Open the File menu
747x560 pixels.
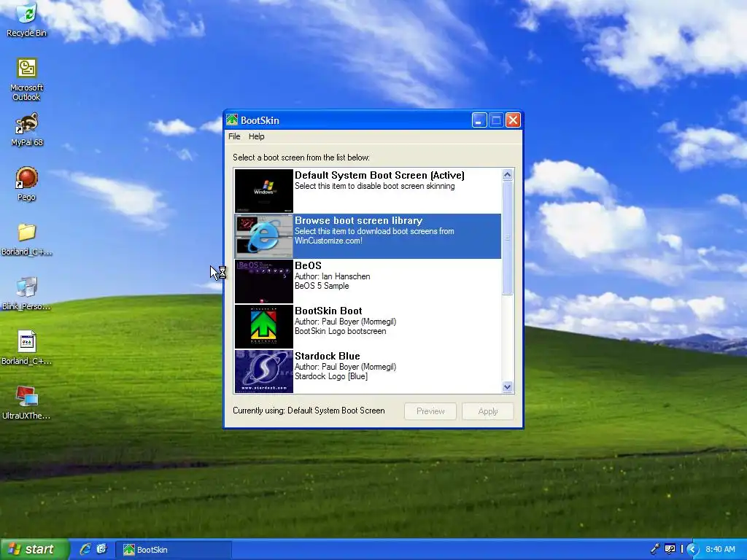(x=234, y=136)
